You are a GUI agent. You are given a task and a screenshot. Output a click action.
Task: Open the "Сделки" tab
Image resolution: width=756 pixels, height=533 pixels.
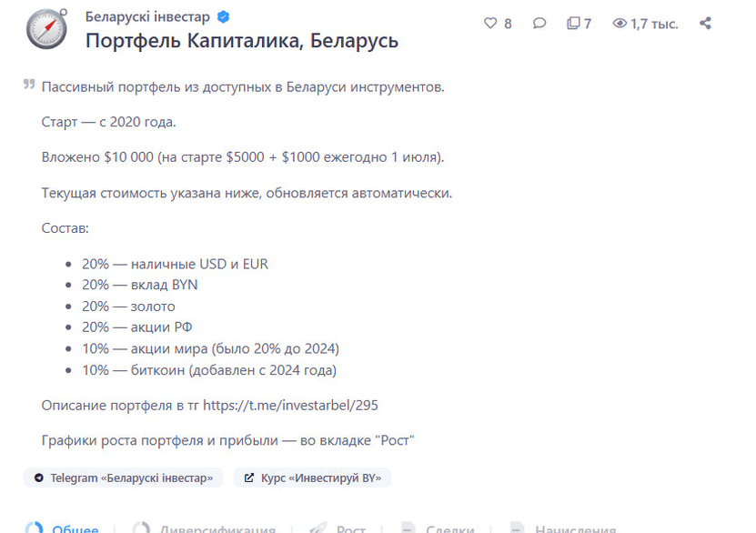(x=449, y=528)
